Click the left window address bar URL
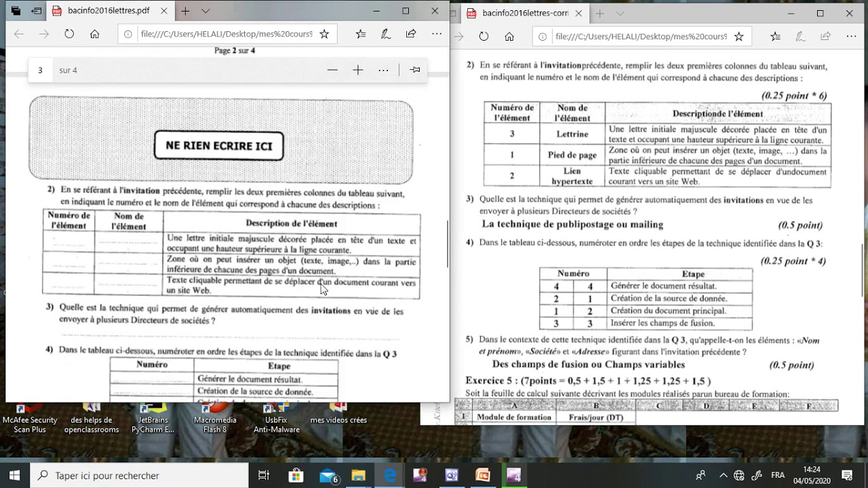This screenshot has height=488, width=868. click(x=226, y=34)
